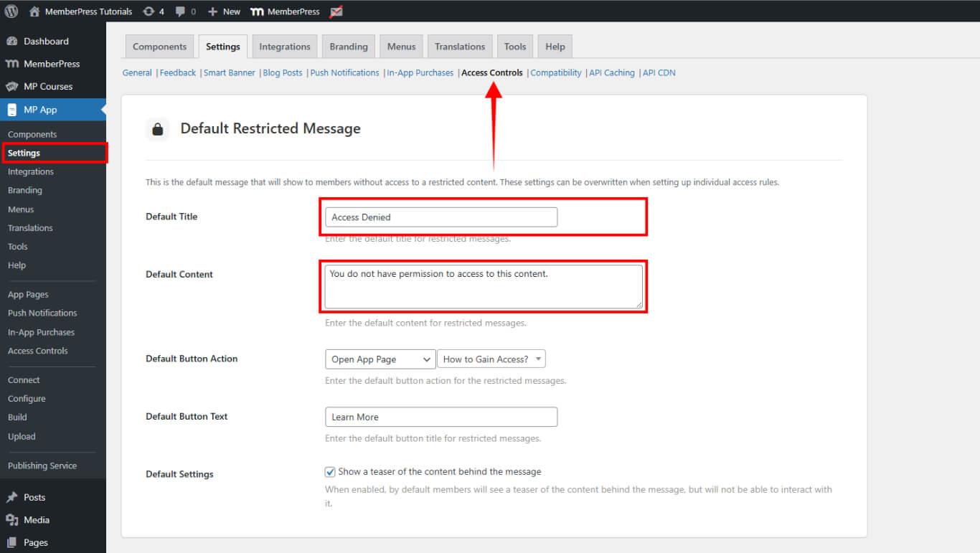This screenshot has height=553, width=980.
Task: Click the MemberPress icon in admin bar
Action: point(257,11)
